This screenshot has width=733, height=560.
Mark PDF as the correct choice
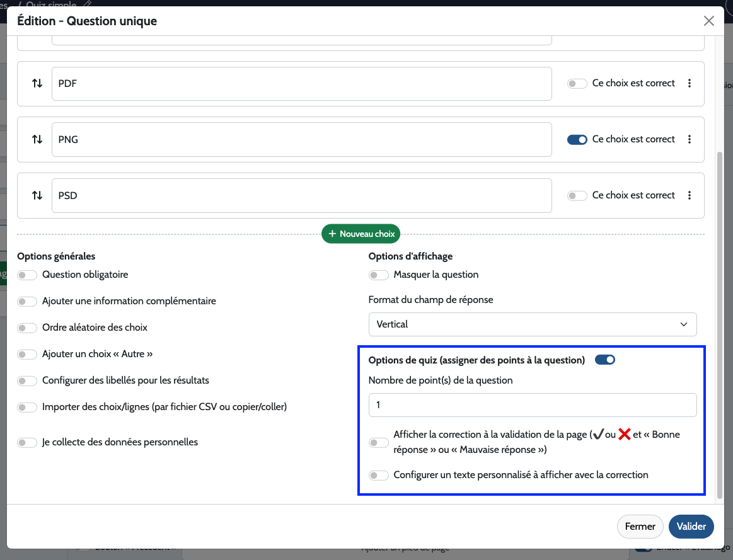(577, 84)
